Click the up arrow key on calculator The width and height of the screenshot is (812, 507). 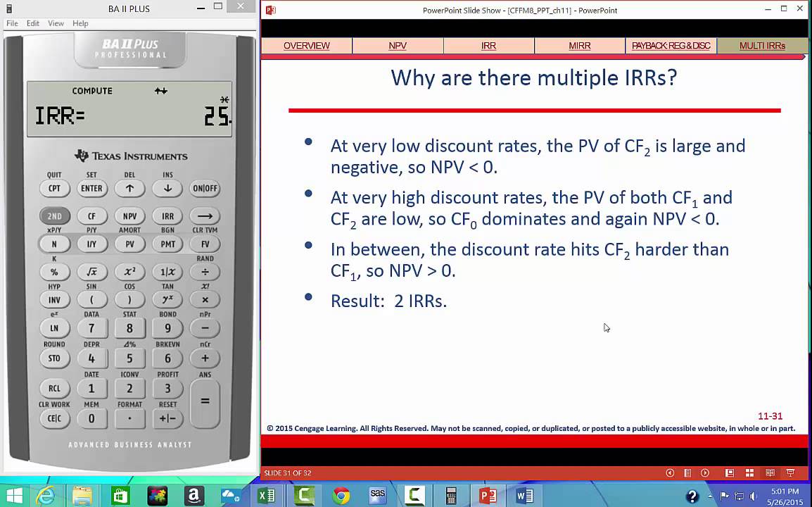click(x=129, y=188)
